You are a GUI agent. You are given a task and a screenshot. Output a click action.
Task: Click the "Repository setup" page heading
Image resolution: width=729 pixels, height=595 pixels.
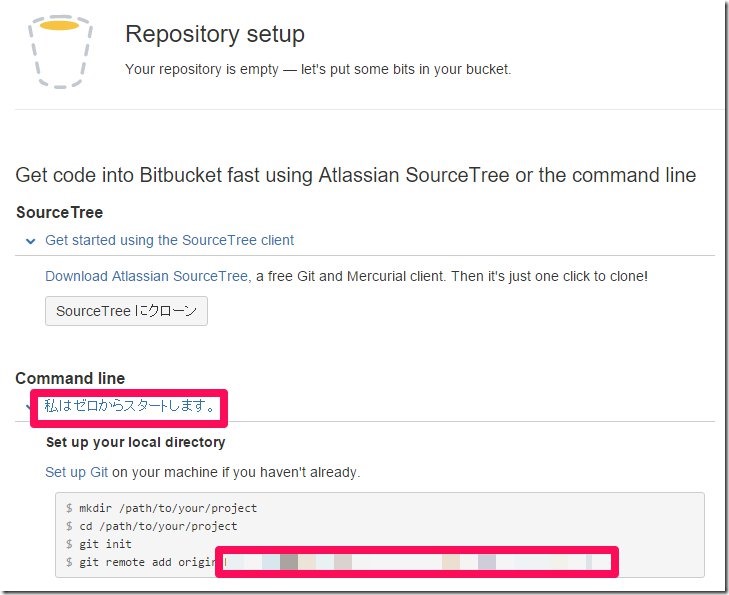tap(214, 34)
